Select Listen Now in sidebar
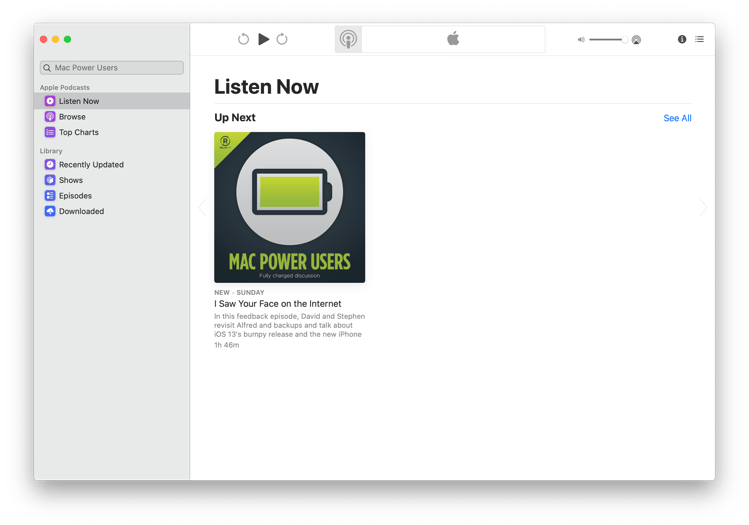 [112, 101]
